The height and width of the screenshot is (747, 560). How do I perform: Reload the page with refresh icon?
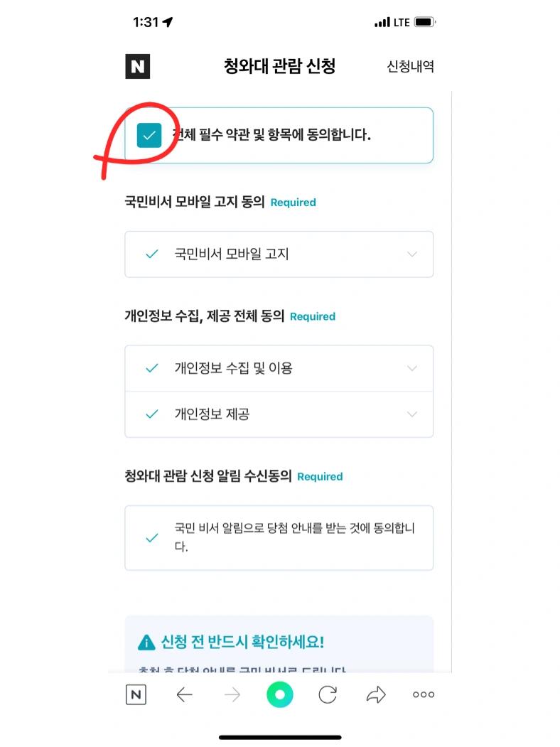click(328, 694)
